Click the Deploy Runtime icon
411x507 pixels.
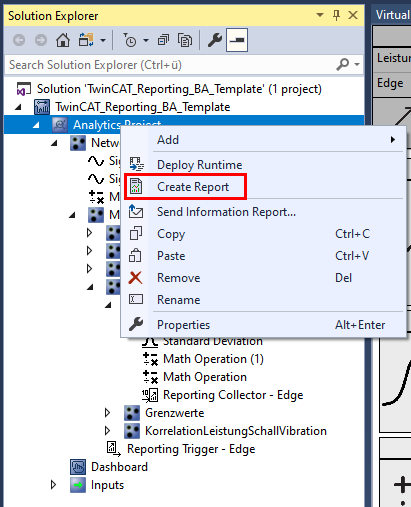pyautogui.click(x=136, y=164)
